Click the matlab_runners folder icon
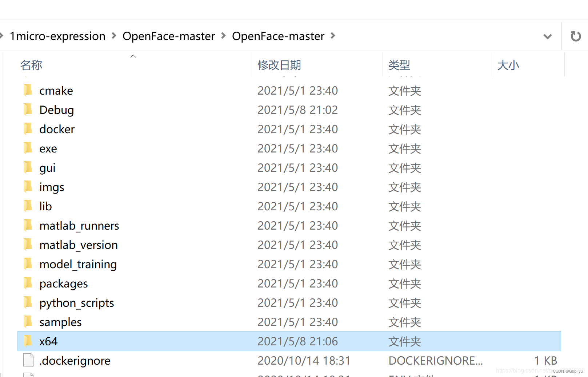 point(28,225)
